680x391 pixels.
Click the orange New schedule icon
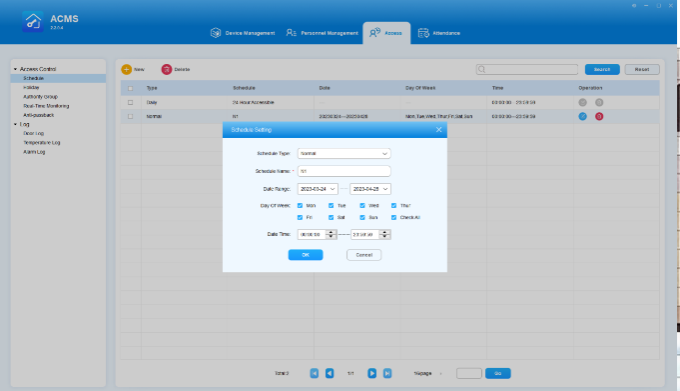click(126, 69)
